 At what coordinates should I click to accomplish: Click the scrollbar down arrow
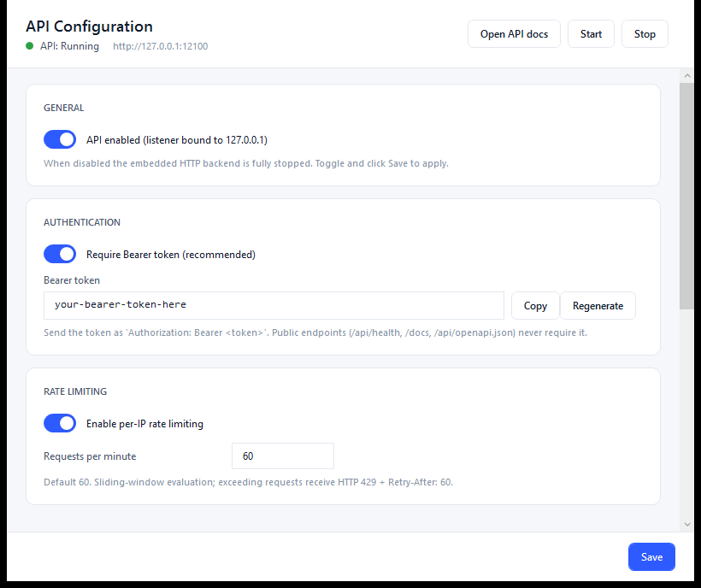(687, 524)
